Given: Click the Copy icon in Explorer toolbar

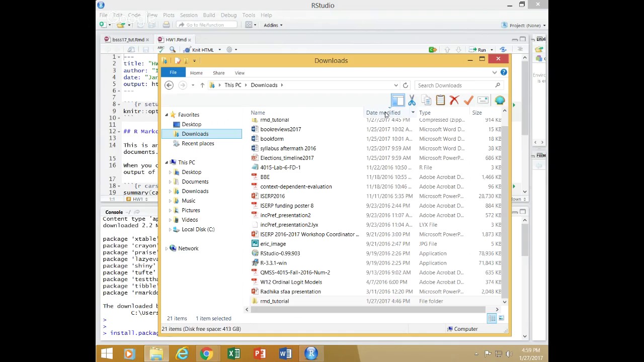Looking at the screenshot, I should (x=426, y=101).
